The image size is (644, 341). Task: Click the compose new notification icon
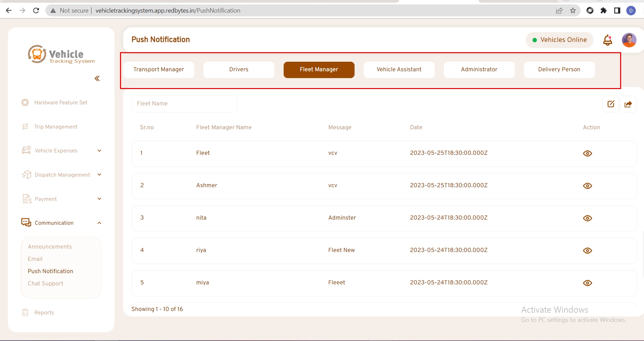611,104
